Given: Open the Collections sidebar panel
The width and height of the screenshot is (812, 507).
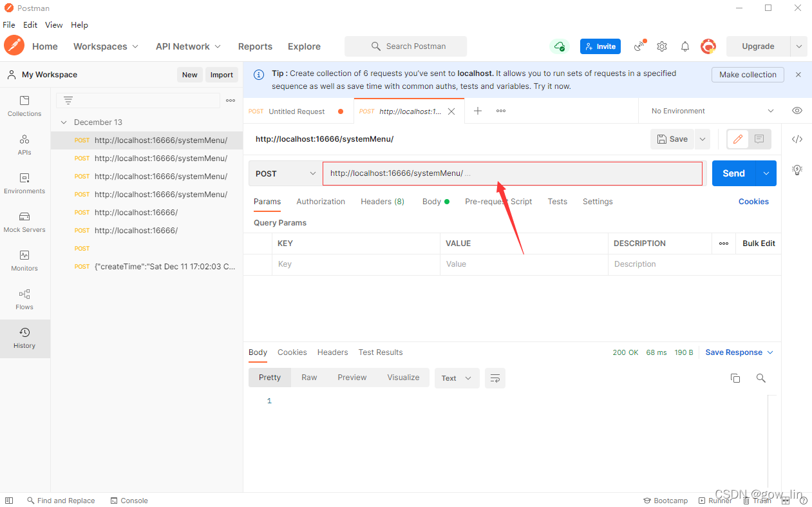Looking at the screenshot, I should (24, 106).
